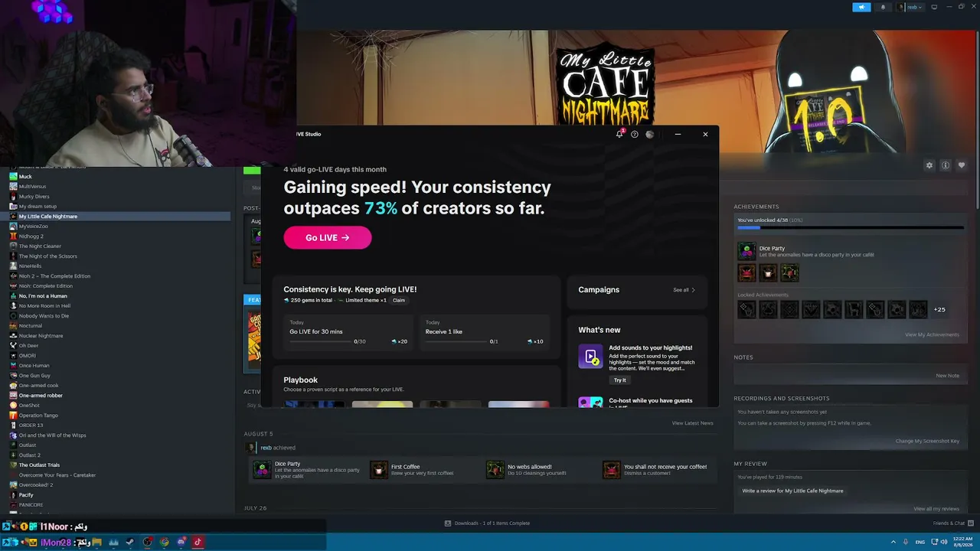Open View My Achievements link
Screen dimensions: 980x551
point(932,334)
